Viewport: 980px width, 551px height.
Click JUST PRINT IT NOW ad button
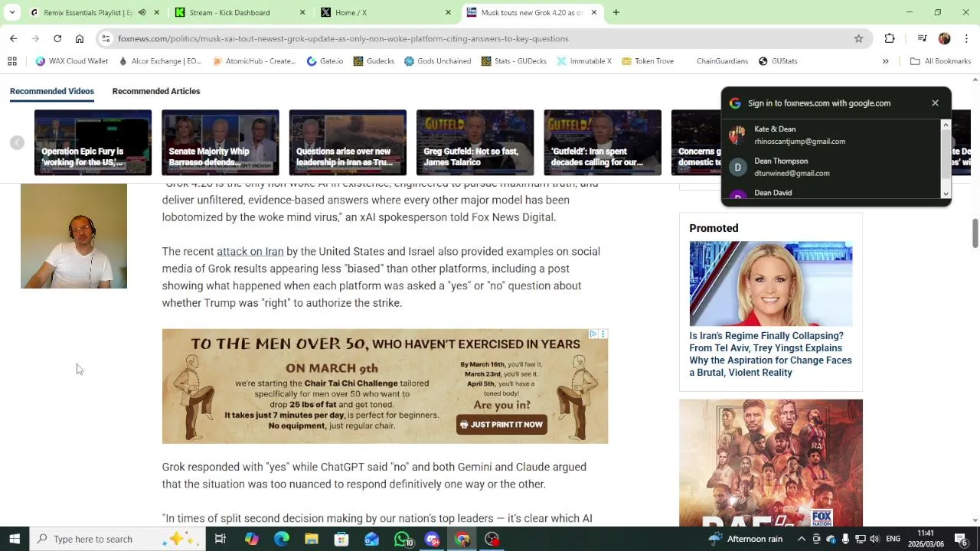click(x=501, y=425)
